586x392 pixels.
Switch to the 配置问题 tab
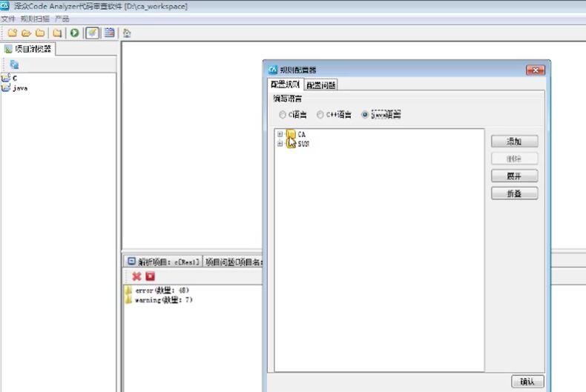(321, 85)
